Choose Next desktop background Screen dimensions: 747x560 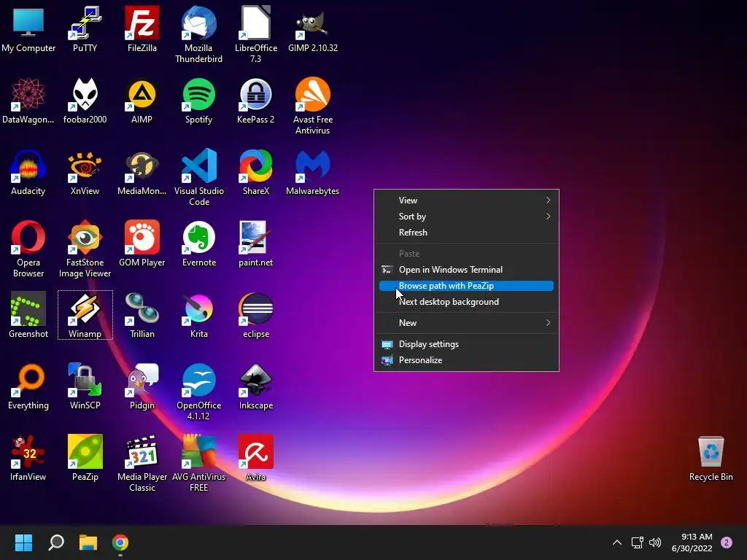[466, 302]
